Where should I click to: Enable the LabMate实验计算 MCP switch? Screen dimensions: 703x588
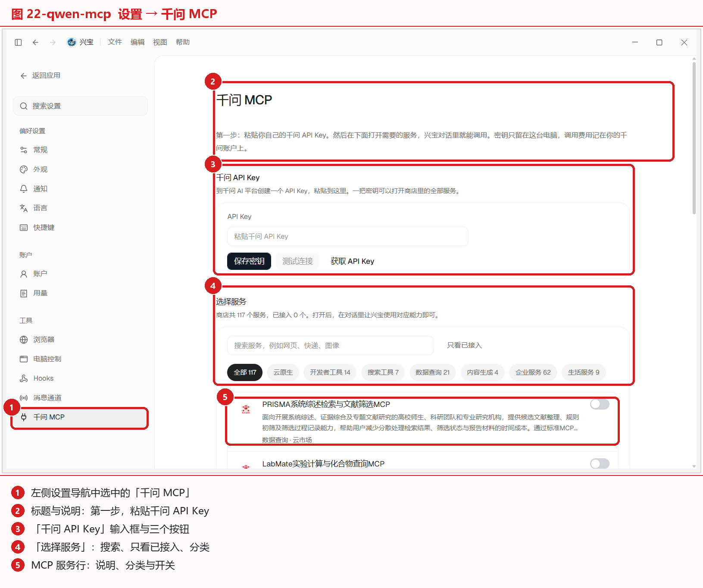coord(600,464)
